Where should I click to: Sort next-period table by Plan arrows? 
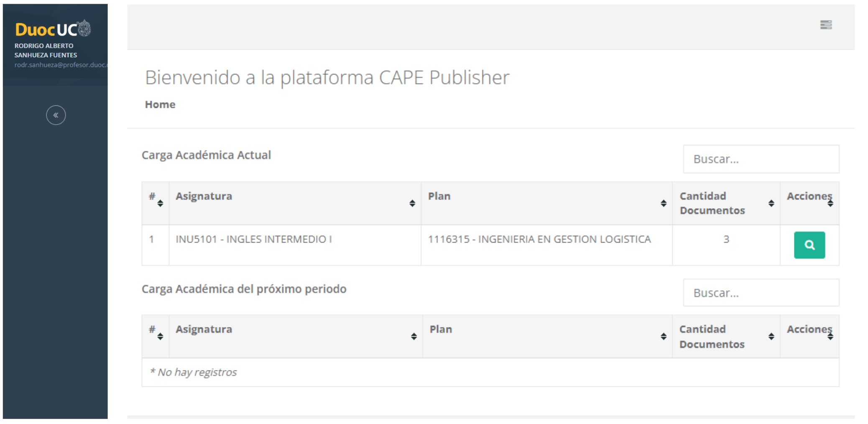664,337
